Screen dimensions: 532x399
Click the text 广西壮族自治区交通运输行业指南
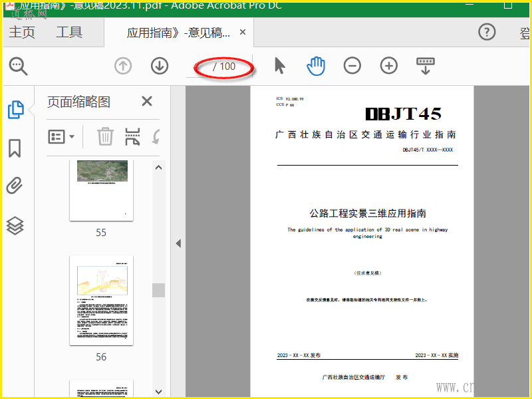365,135
